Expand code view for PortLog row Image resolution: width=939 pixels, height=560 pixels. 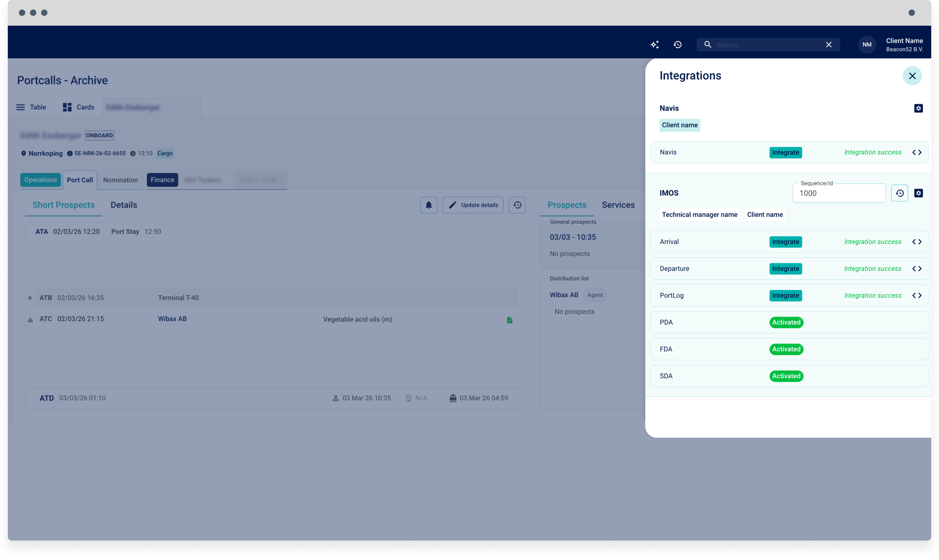917,296
